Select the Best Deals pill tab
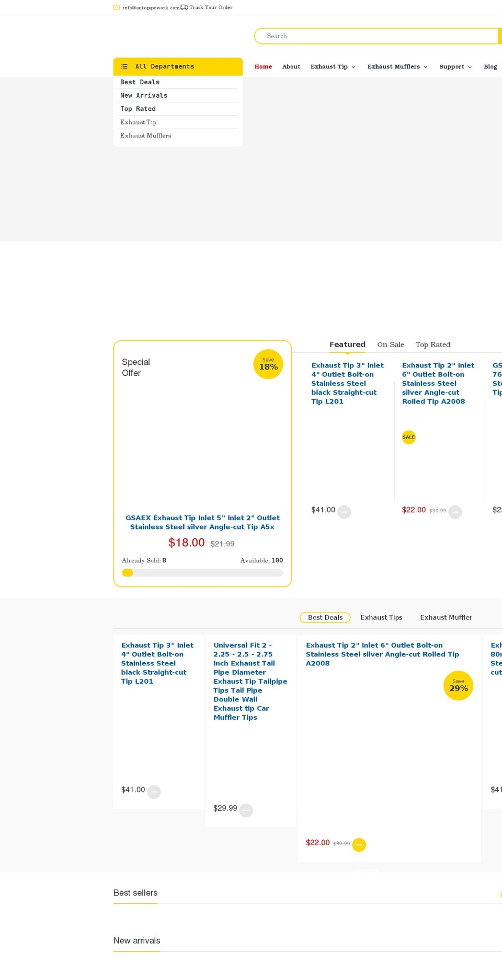 [325, 617]
